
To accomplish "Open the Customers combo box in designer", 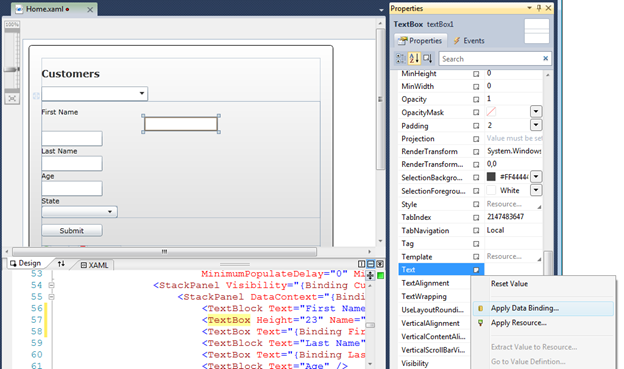I will tap(142, 94).
